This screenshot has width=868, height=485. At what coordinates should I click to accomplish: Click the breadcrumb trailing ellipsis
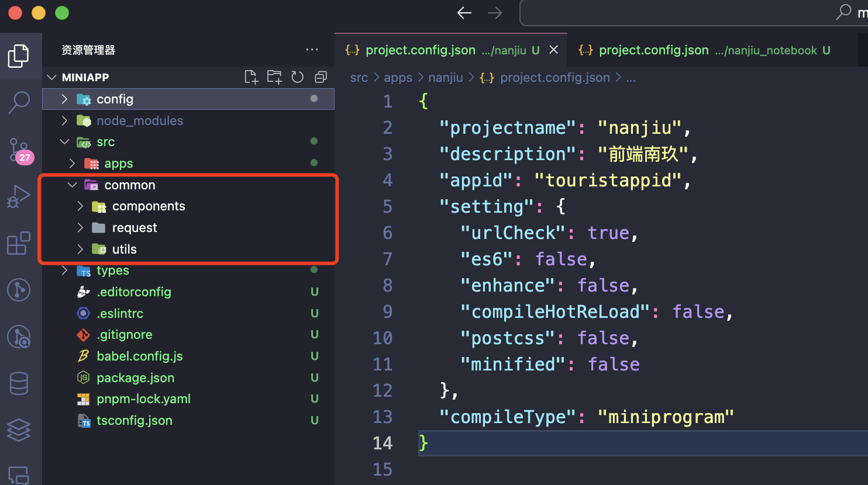pyautogui.click(x=631, y=78)
